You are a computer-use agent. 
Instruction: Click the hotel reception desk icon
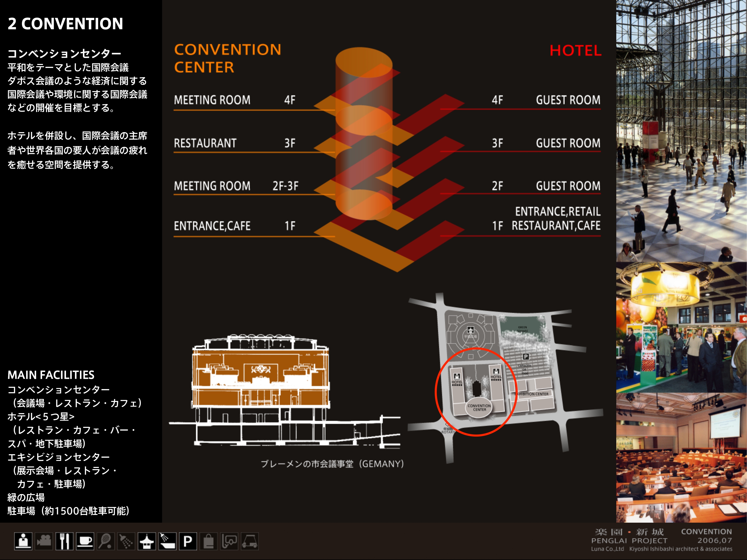coord(23,541)
